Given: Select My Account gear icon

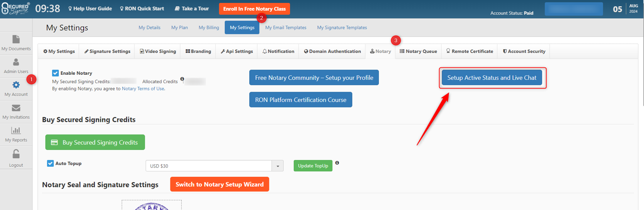Looking at the screenshot, I should [16, 85].
